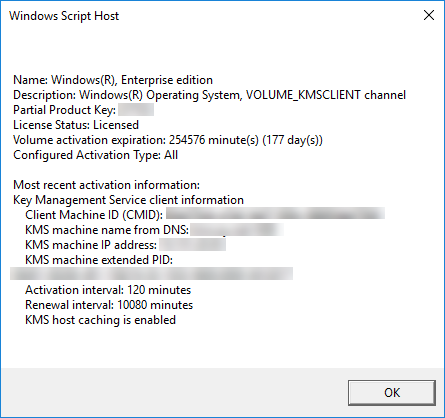This screenshot has height=418, width=445.
Task: Click the 'KMS machine IP address:' label
Action: (x=91, y=245)
